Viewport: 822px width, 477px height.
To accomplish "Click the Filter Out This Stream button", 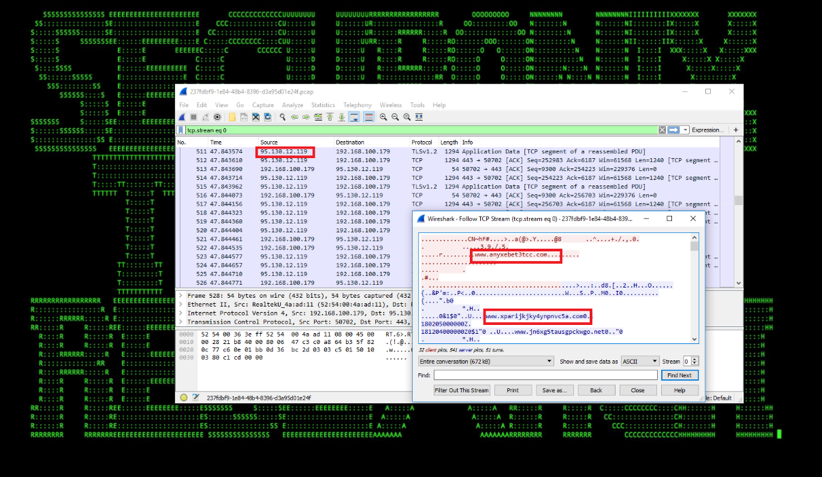I will click(x=461, y=390).
